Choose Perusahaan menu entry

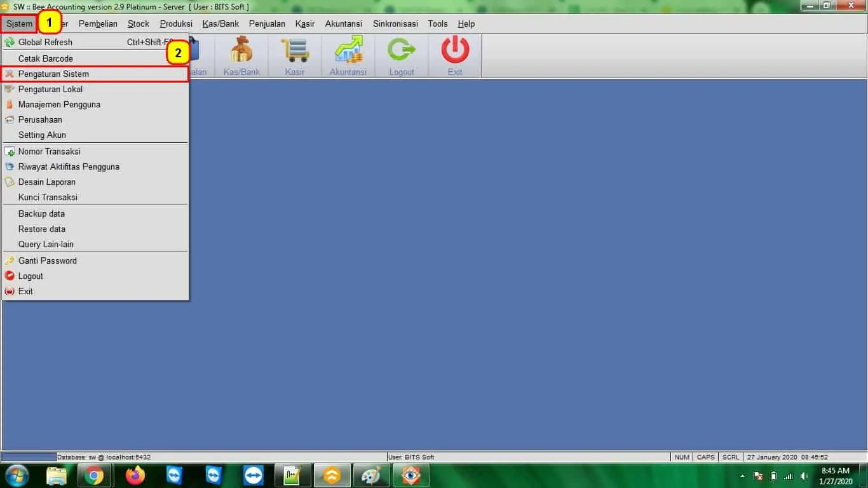[95, 119]
